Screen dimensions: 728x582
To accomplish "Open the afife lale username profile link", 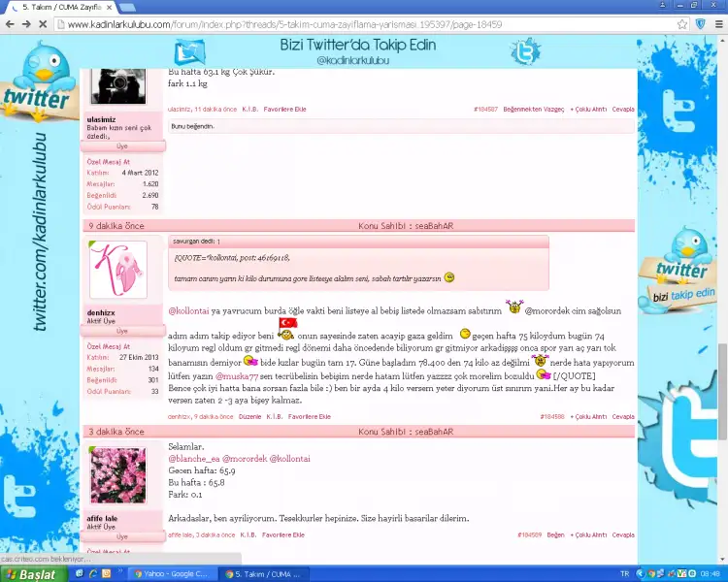I will pyautogui.click(x=102, y=518).
